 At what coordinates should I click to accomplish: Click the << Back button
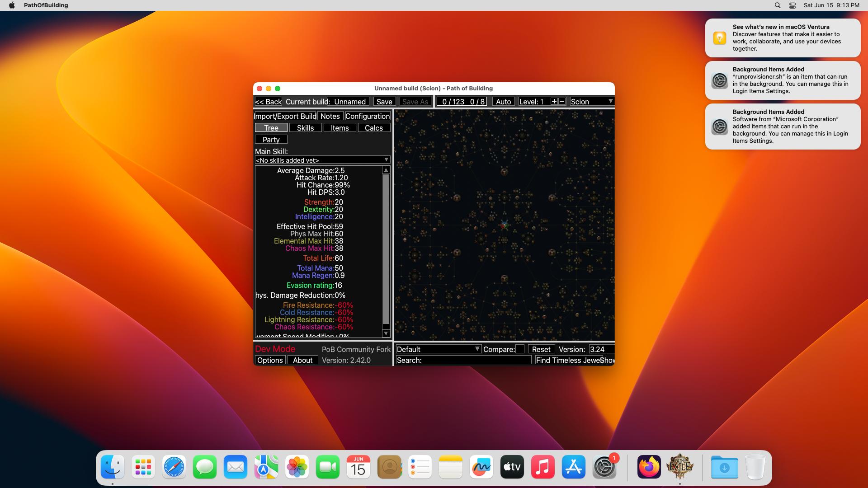[269, 102]
